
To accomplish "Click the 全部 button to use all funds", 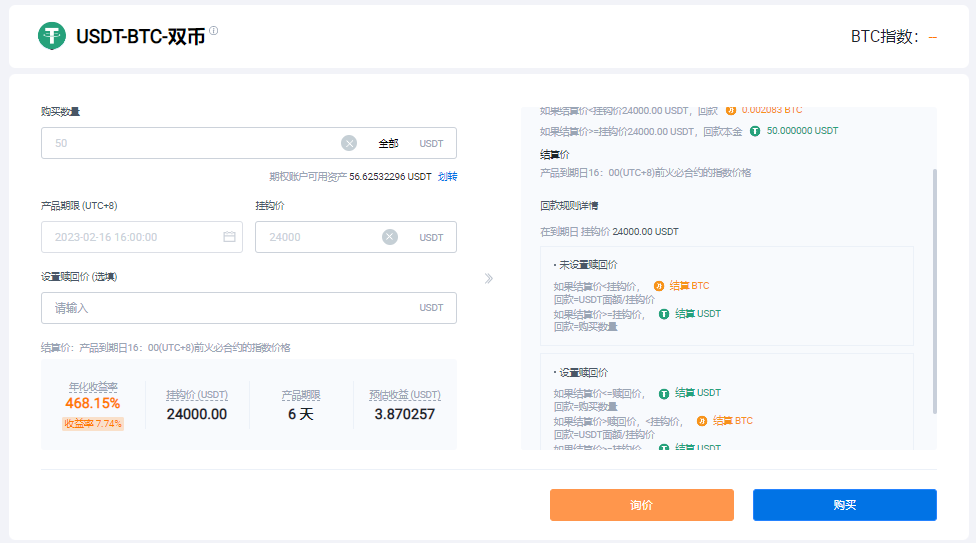I will coord(388,143).
